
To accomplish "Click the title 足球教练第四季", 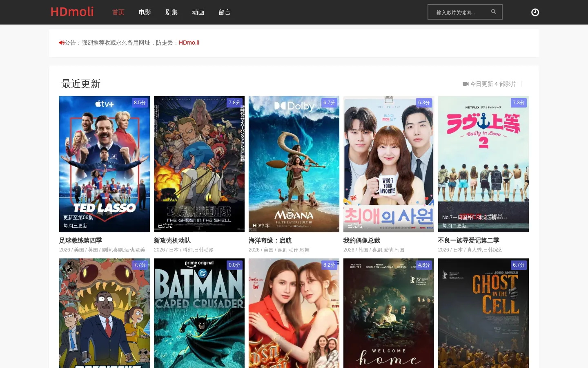I will (81, 240).
